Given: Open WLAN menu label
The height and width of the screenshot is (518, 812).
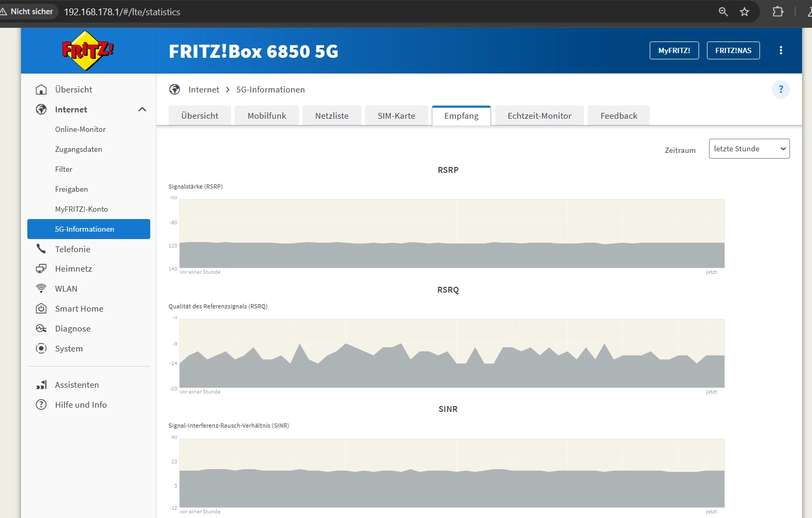Looking at the screenshot, I should [x=66, y=288].
